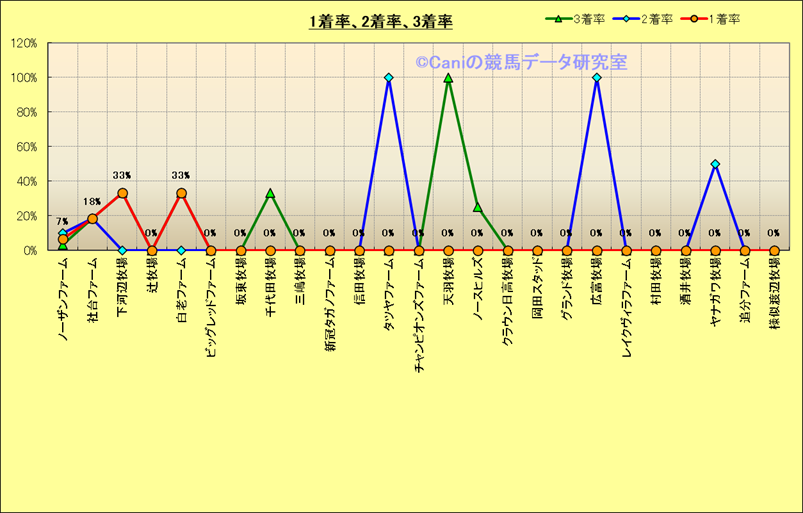
Task: Select the 100% green triangle at 天羽牧場
Action: click(448, 77)
